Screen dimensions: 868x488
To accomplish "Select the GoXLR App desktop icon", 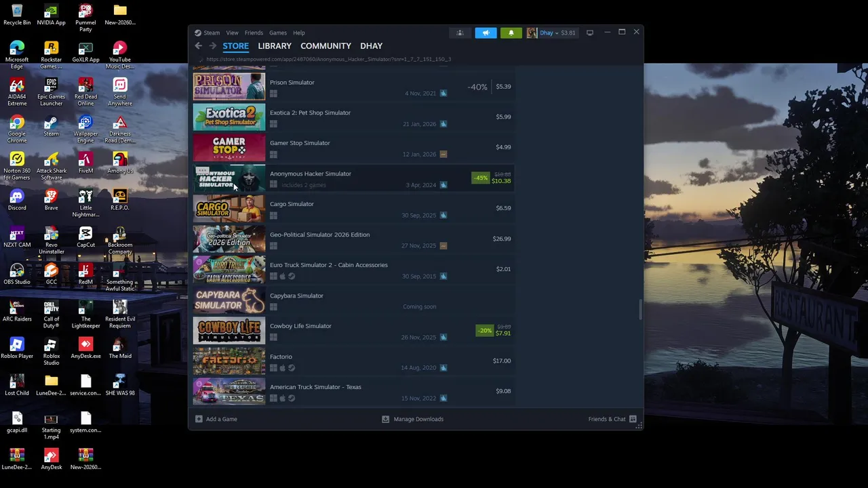I will 85,52.
